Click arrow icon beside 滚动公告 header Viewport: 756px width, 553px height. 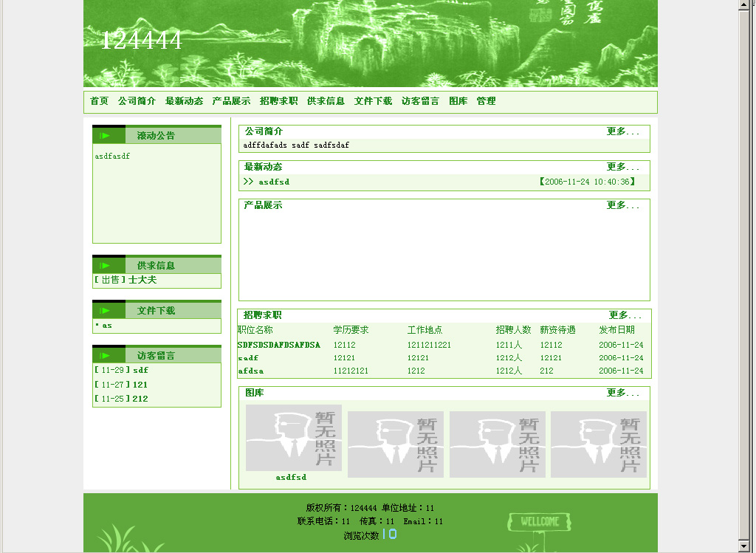click(x=105, y=135)
